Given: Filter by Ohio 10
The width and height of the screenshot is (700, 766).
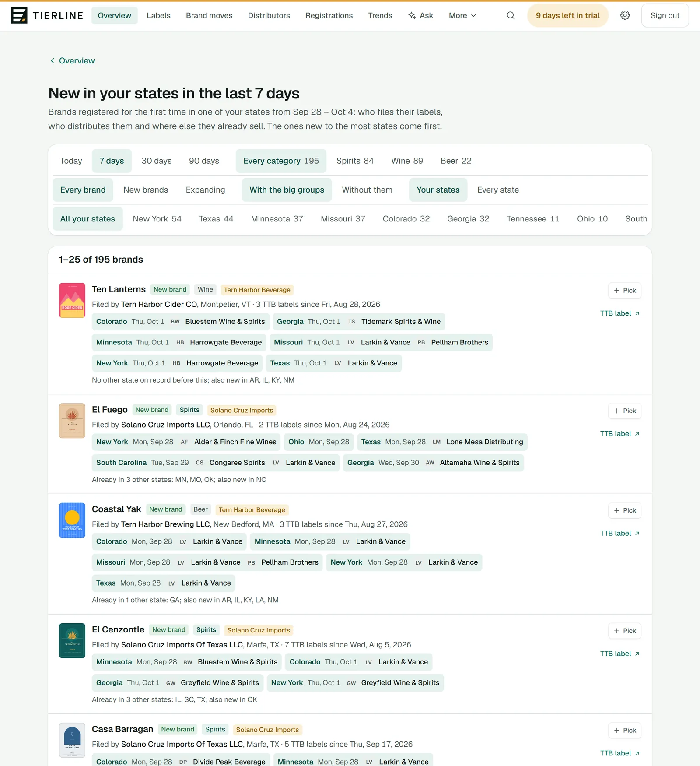Looking at the screenshot, I should pos(592,219).
